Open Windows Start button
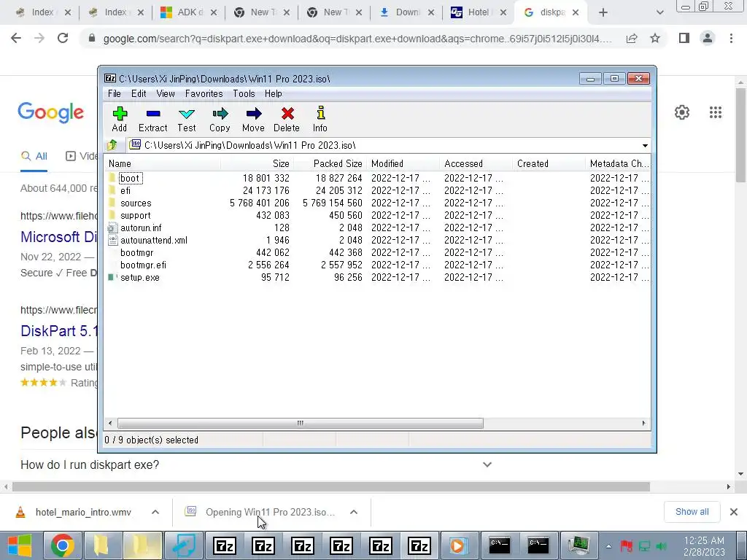Image resolution: width=747 pixels, height=560 pixels. click(x=20, y=545)
